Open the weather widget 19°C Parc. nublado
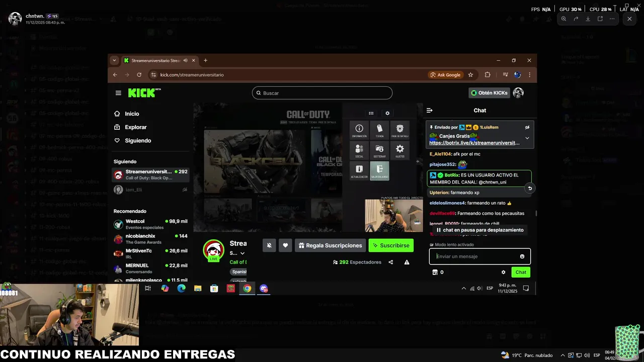The height and width of the screenshot is (362, 644). 527,355
